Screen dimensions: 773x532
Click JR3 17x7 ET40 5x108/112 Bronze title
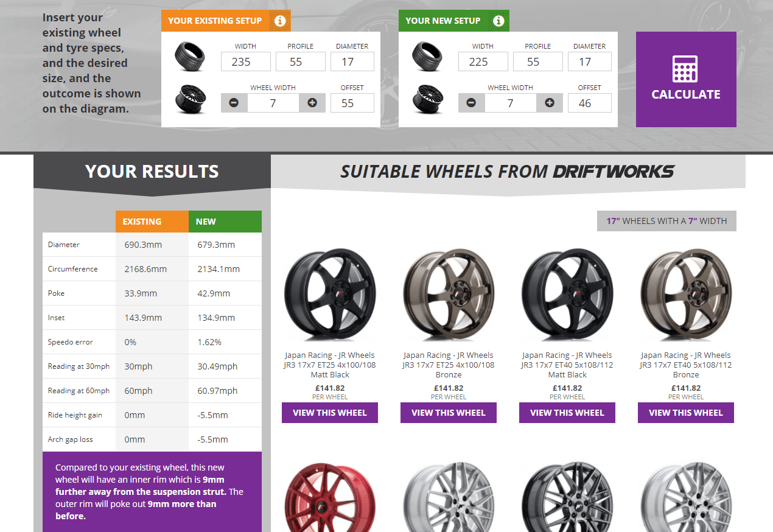[x=686, y=365]
